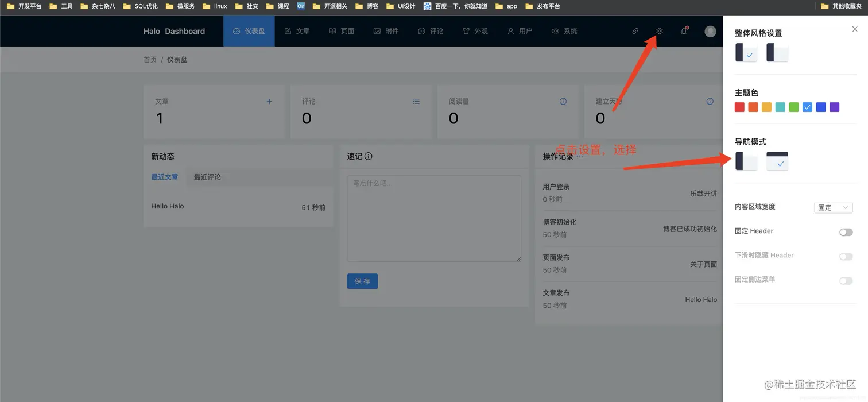Open 文章 menu in navigation

pyautogui.click(x=297, y=31)
